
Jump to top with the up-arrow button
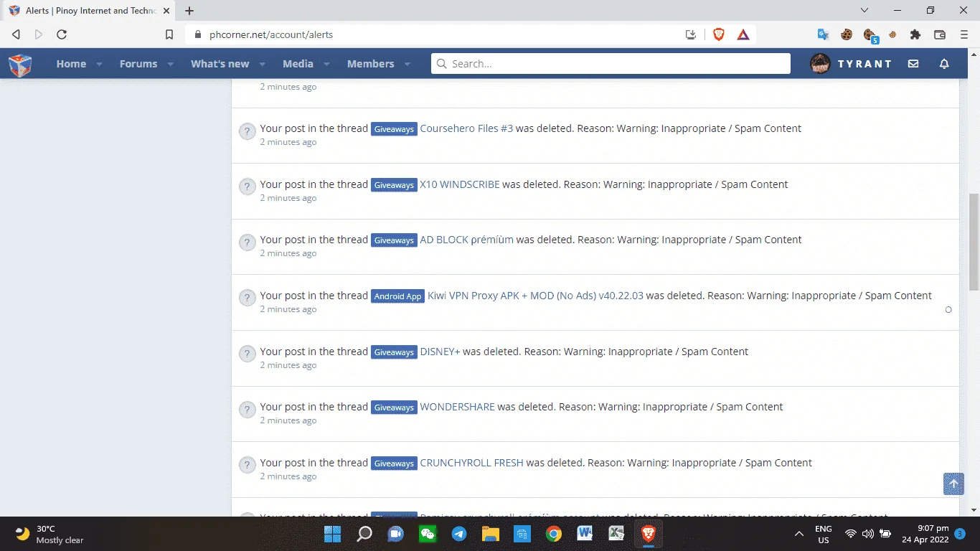[x=953, y=484]
